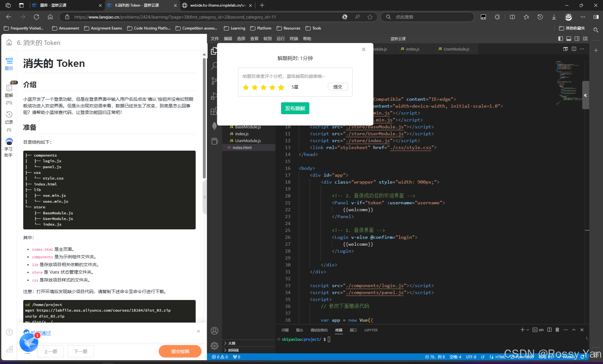The image size is (603, 364).
Task: Click the 提交检测 button
Action: pyautogui.click(x=180, y=351)
